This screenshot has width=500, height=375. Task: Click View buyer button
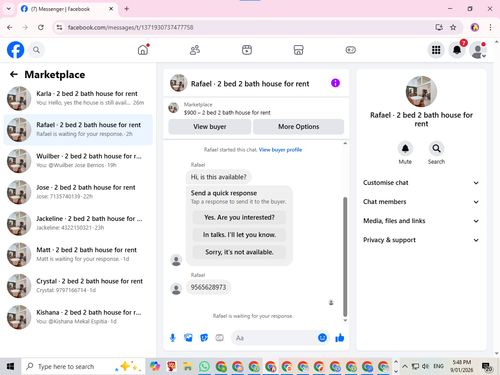210,127
